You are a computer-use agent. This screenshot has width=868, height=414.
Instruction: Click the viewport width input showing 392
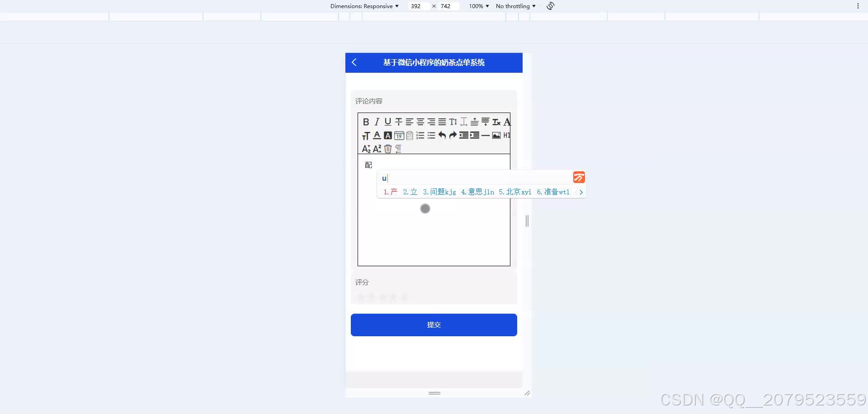tap(416, 6)
